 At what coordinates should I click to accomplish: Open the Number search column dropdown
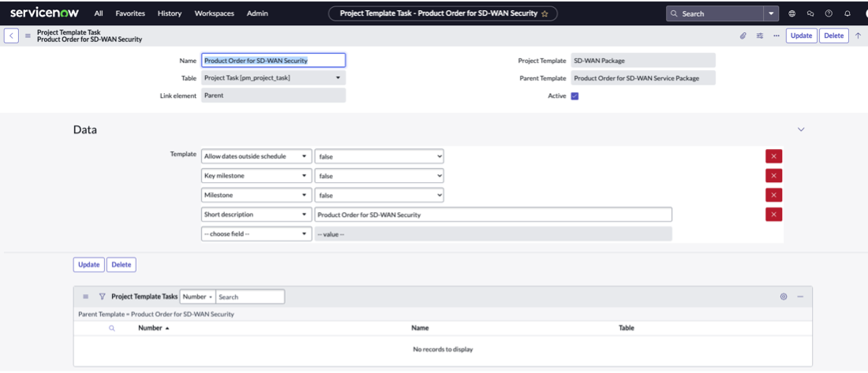[x=197, y=297]
